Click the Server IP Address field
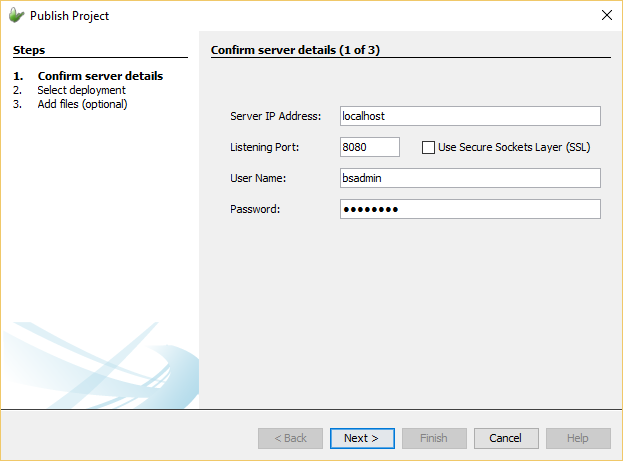This screenshot has height=461, width=623. pos(470,116)
